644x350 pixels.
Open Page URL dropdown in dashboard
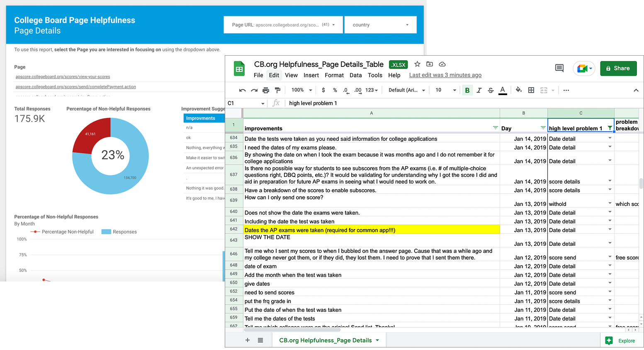(x=283, y=25)
